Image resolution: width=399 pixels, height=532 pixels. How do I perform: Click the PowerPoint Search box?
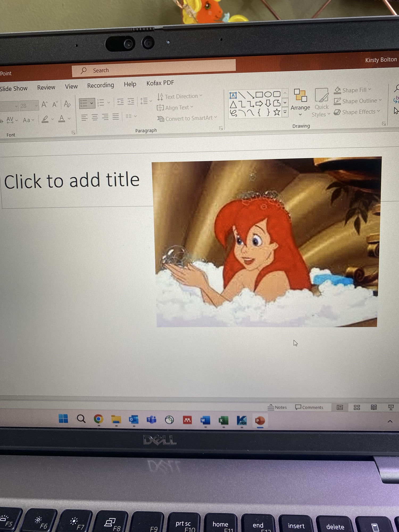[x=153, y=70]
